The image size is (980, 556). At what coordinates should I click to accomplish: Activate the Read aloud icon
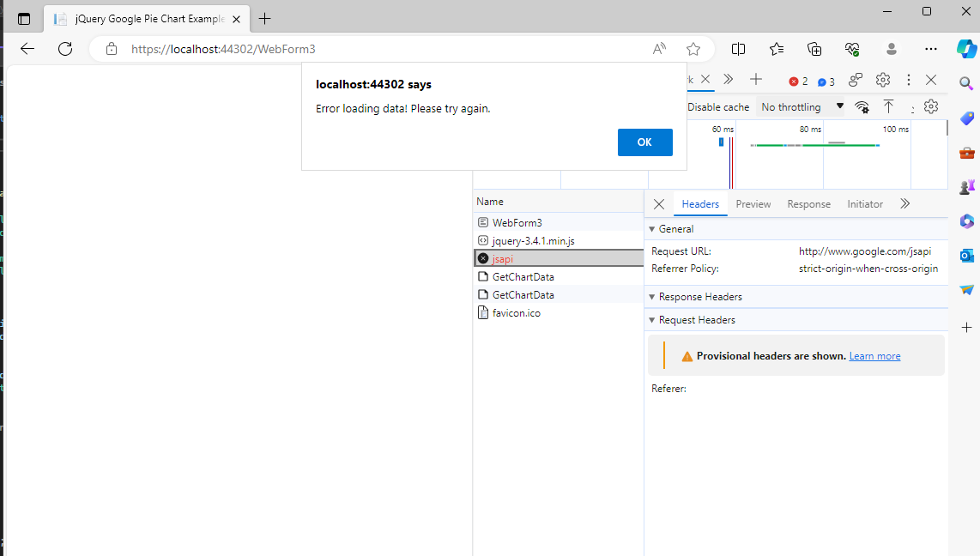click(x=659, y=49)
